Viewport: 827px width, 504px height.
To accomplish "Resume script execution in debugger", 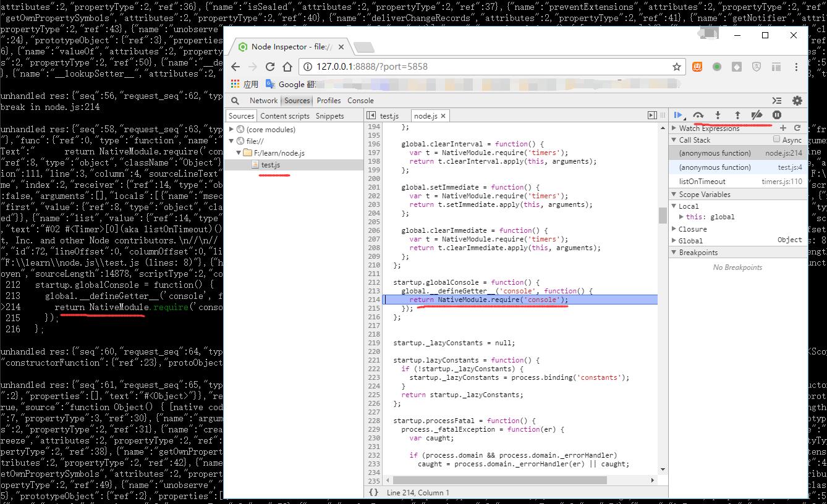I will [678, 115].
